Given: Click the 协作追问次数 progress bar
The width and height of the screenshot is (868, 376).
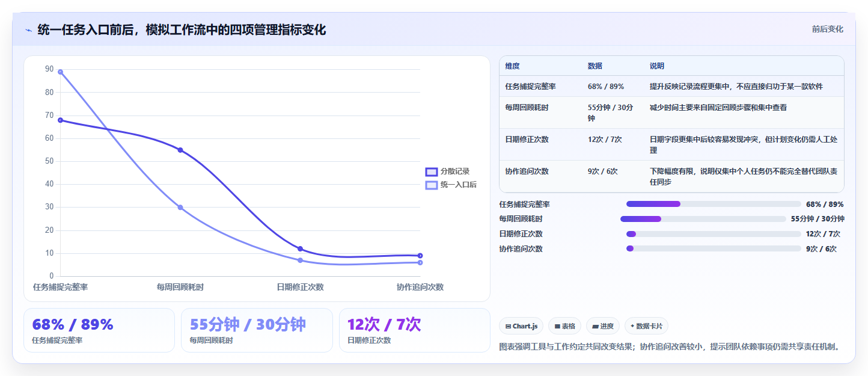Looking at the screenshot, I should tap(714, 248).
